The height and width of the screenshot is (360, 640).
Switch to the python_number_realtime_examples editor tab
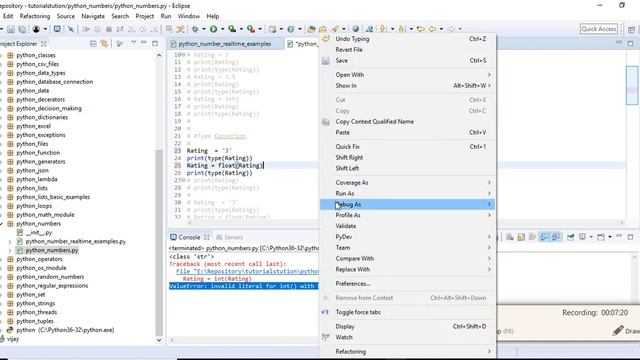pyautogui.click(x=225, y=44)
